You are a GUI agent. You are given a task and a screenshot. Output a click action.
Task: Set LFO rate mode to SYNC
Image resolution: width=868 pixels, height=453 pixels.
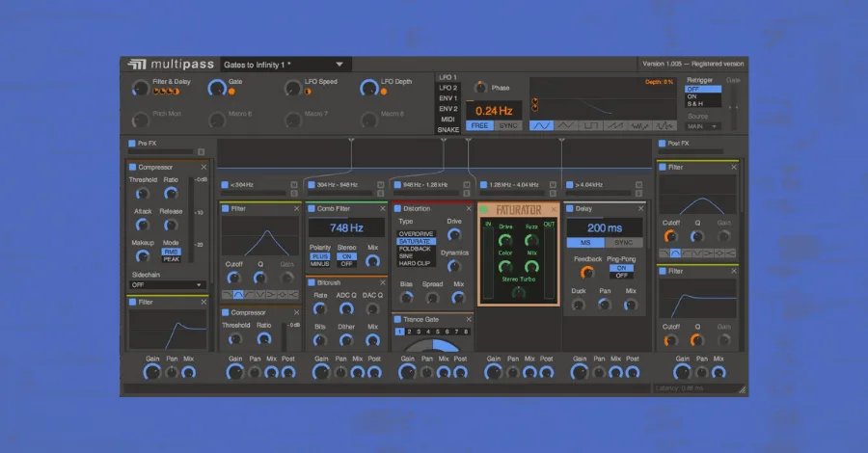pos(508,126)
